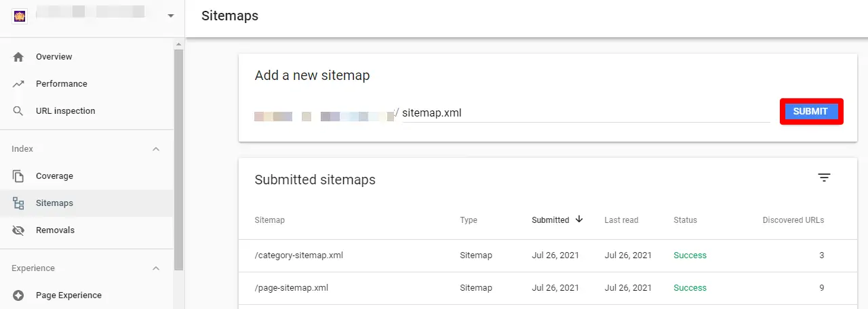Click the Coverage pages icon
868x309 pixels.
click(18, 176)
